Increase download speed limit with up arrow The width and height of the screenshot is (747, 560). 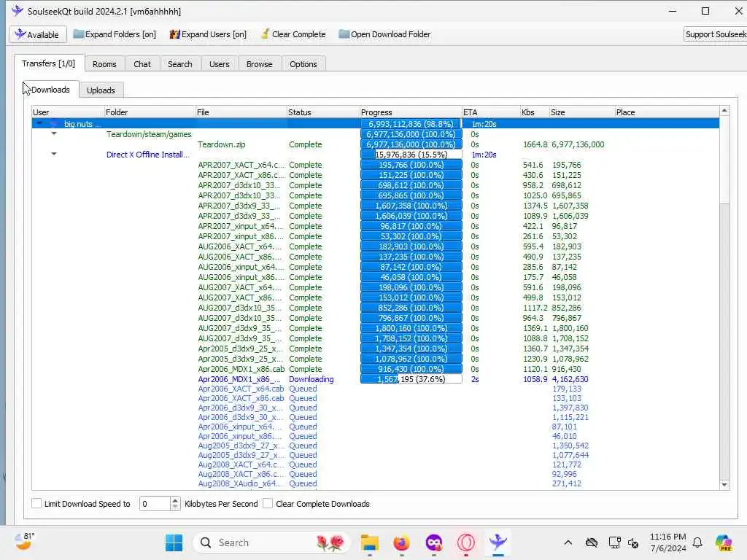tap(175, 500)
